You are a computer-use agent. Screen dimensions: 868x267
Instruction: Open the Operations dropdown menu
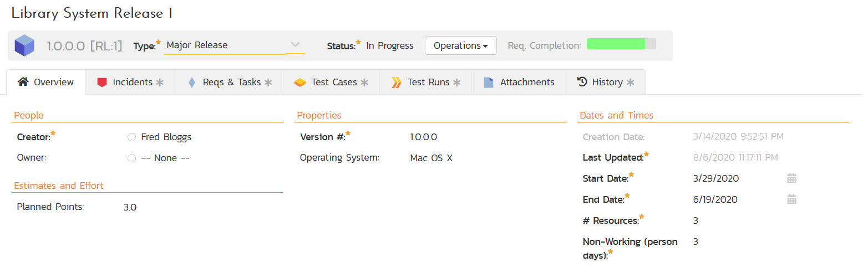coord(460,45)
